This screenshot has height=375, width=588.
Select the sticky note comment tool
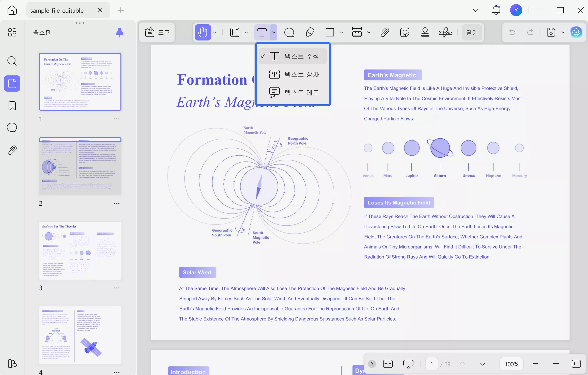[289, 32]
